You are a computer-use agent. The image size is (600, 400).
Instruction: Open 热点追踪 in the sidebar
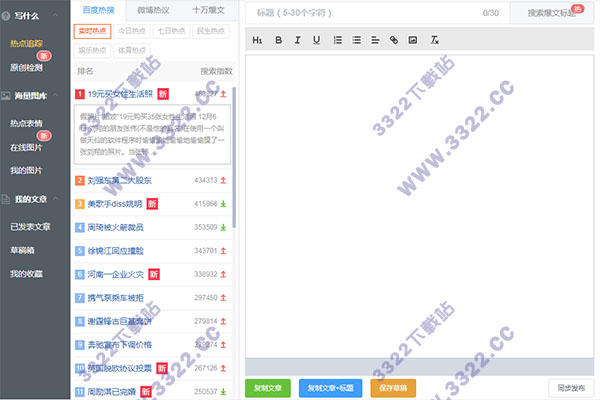point(26,44)
